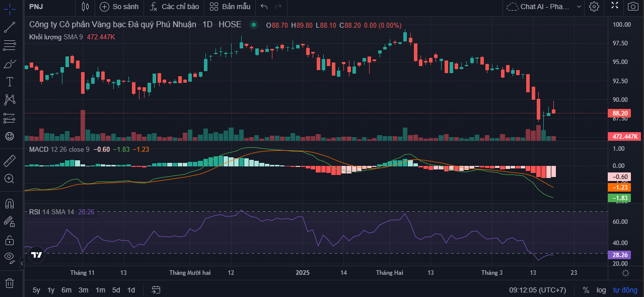644x297 pixels.
Task: Select the 5y time range
Action: (x=36, y=290)
